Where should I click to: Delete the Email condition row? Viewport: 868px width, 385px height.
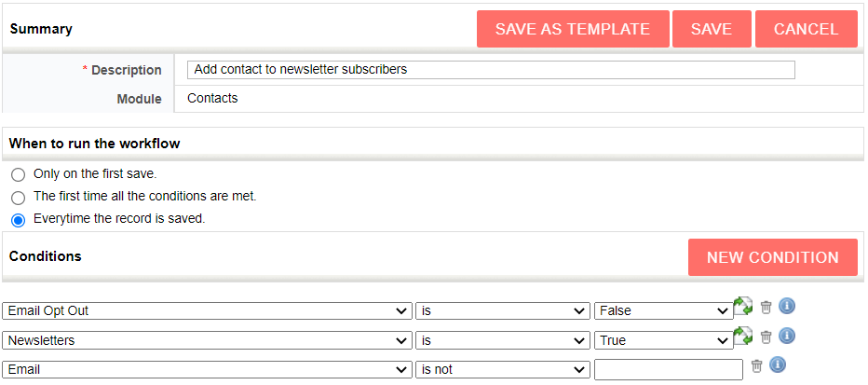(756, 365)
